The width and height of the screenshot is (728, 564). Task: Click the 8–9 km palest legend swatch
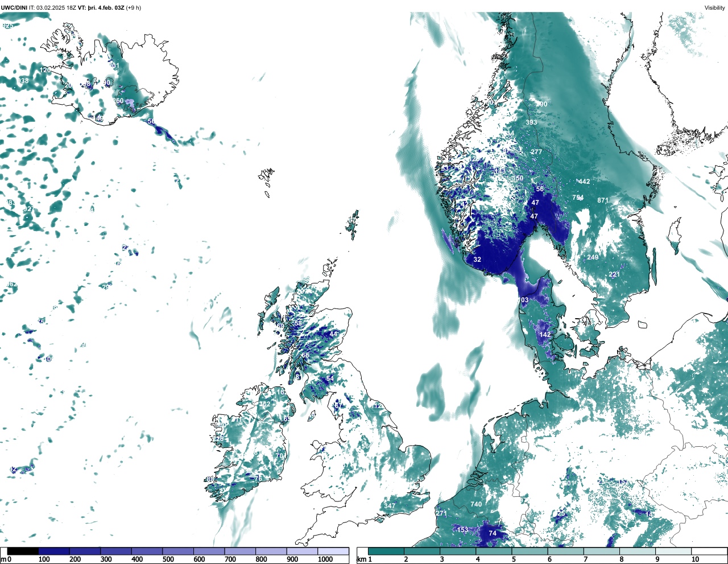tap(637, 551)
